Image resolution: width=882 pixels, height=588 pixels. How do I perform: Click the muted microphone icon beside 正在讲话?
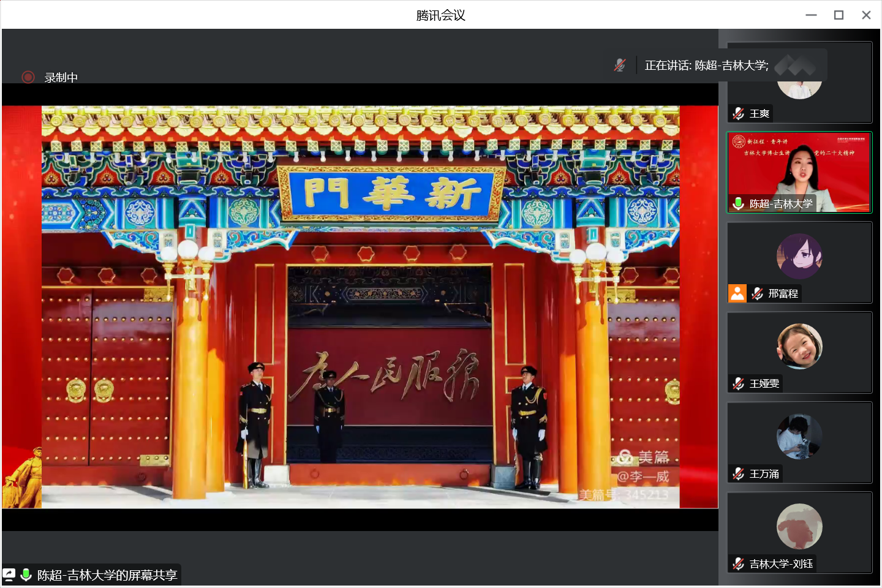pyautogui.click(x=620, y=65)
